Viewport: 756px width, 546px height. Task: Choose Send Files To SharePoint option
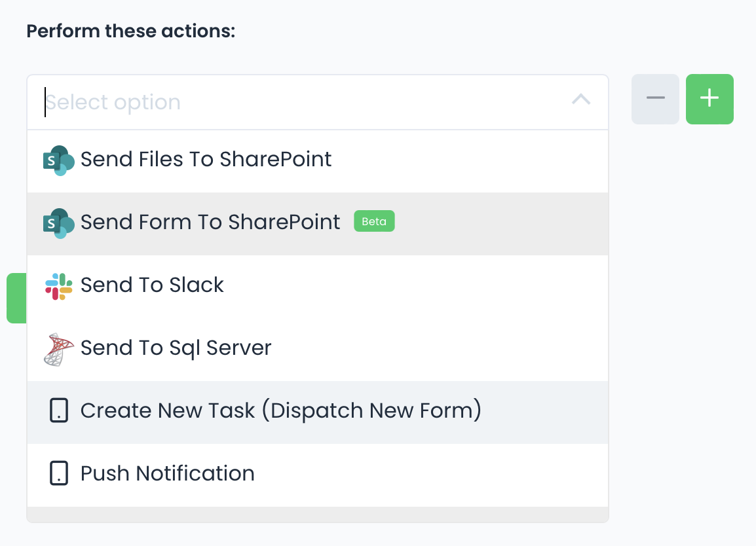(x=206, y=160)
